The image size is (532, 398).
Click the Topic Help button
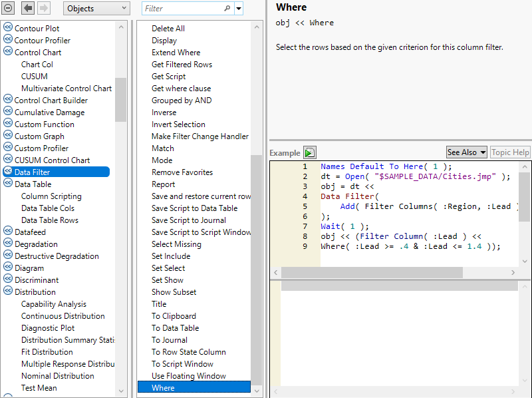pyautogui.click(x=510, y=152)
